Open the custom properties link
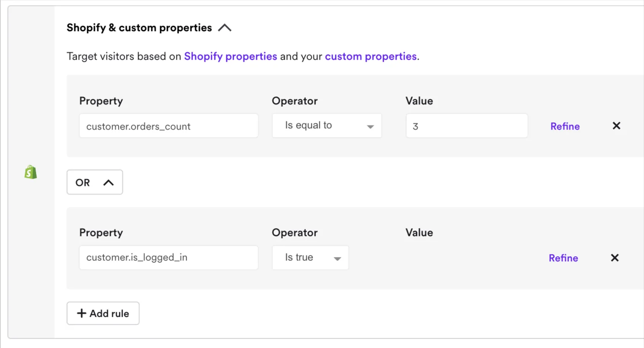644x348 pixels. coord(370,56)
